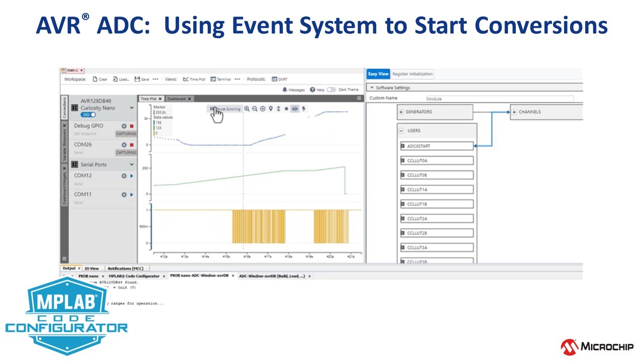Switch to the Easy View tab
The height and width of the screenshot is (362, 644).
(378, 74)
